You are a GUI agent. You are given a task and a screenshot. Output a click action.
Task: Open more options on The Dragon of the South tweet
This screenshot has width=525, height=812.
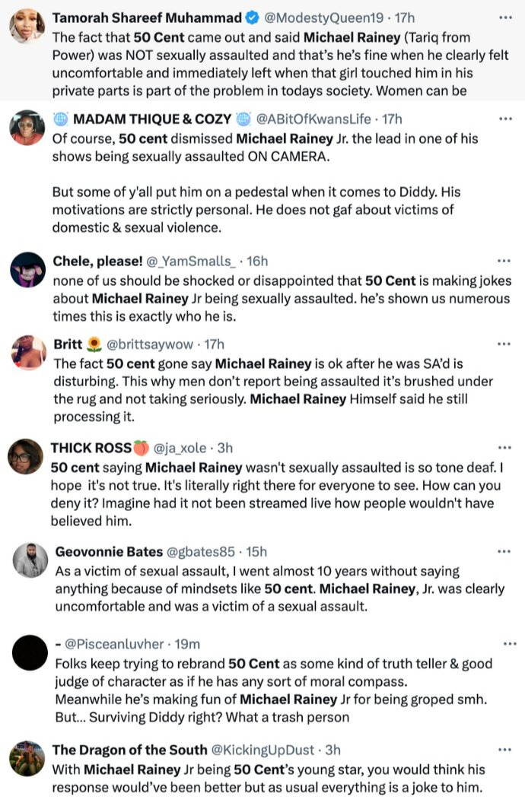click(x=504, y=750)
